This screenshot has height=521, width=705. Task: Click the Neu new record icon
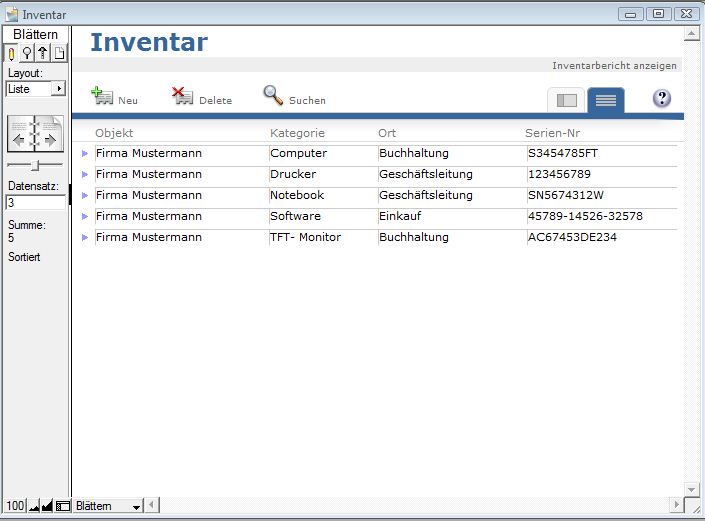tap(102, 96)
